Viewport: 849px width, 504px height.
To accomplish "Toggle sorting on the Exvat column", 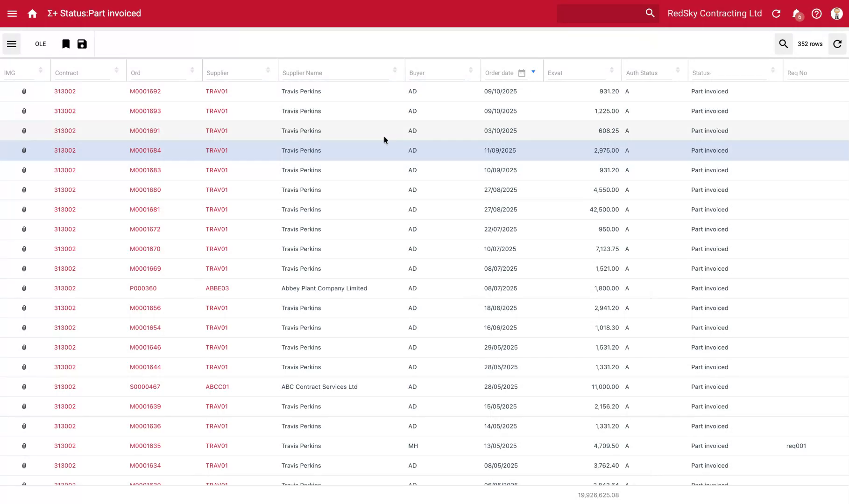I will 612,70.
